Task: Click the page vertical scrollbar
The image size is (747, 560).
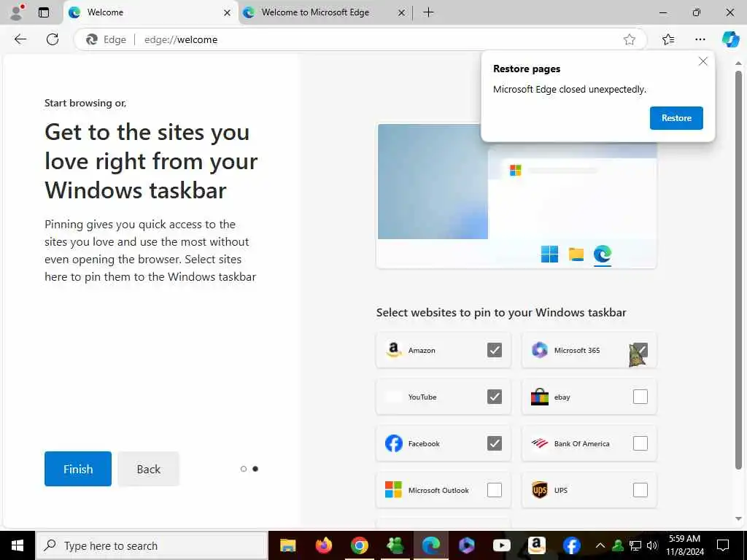Action: [x=738, y=270]
